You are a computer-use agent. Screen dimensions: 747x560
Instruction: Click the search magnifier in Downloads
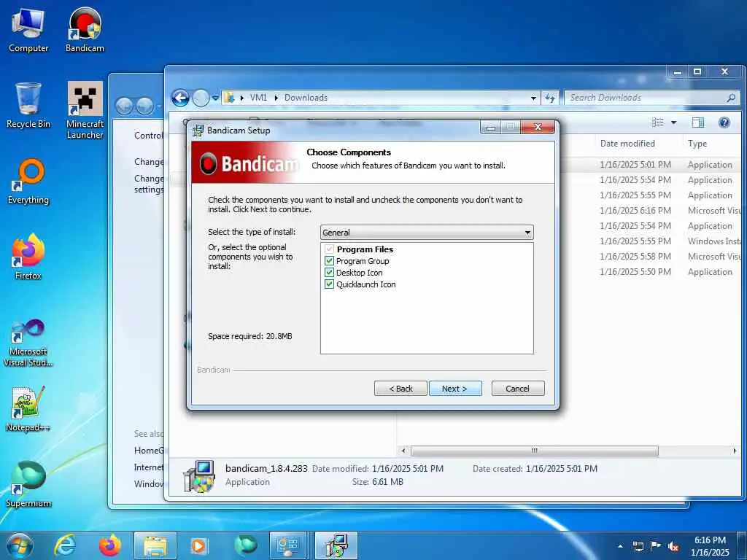pyautogui.click(x=731, y=98)
